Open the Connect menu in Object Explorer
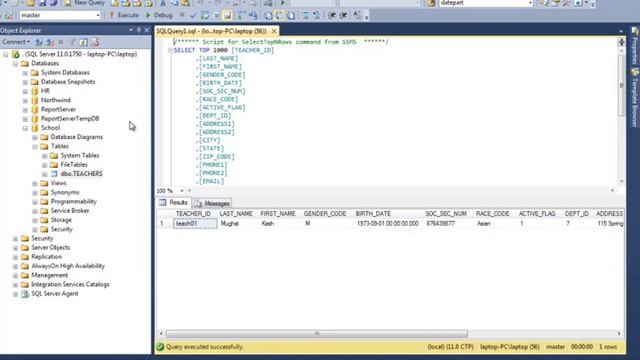640x360 pixels. 16,42
